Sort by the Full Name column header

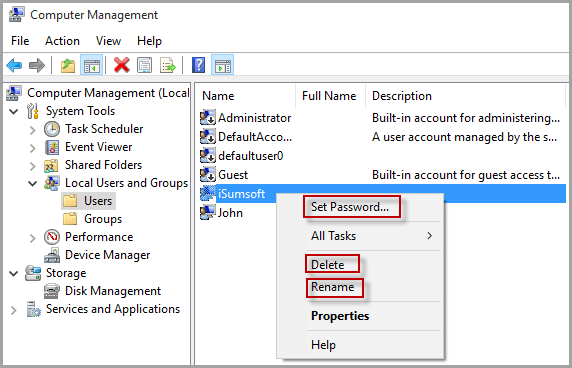pos(330,96)
